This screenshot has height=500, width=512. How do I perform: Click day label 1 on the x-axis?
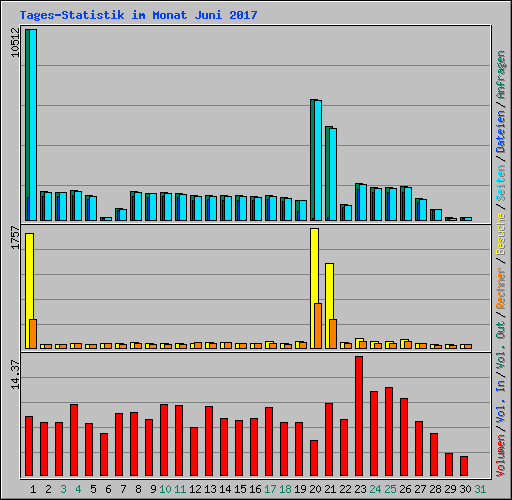33,489
